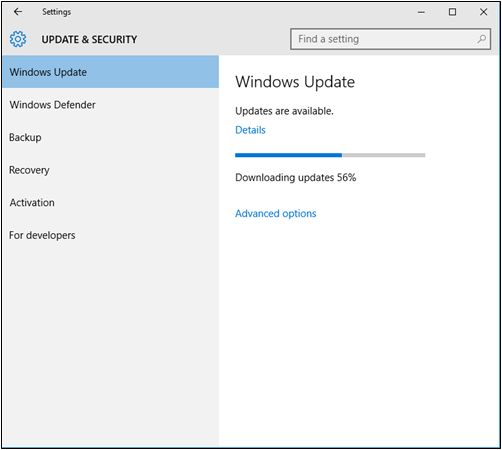Screen dimensions: 502x450
Task: Switch to the Recovery section
Action: pyautogui.click(x=110, y=170)
